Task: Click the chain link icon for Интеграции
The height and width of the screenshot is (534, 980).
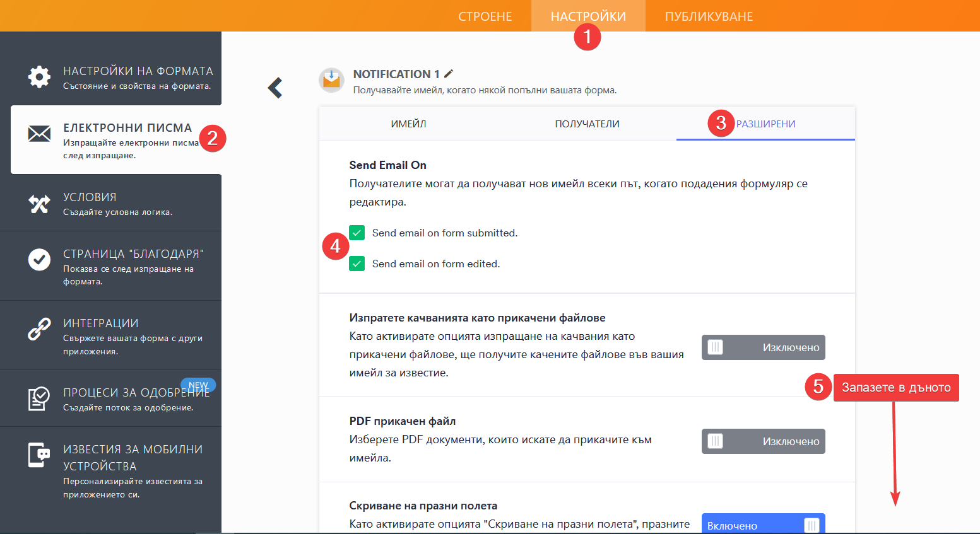Action: coord(39,329)
